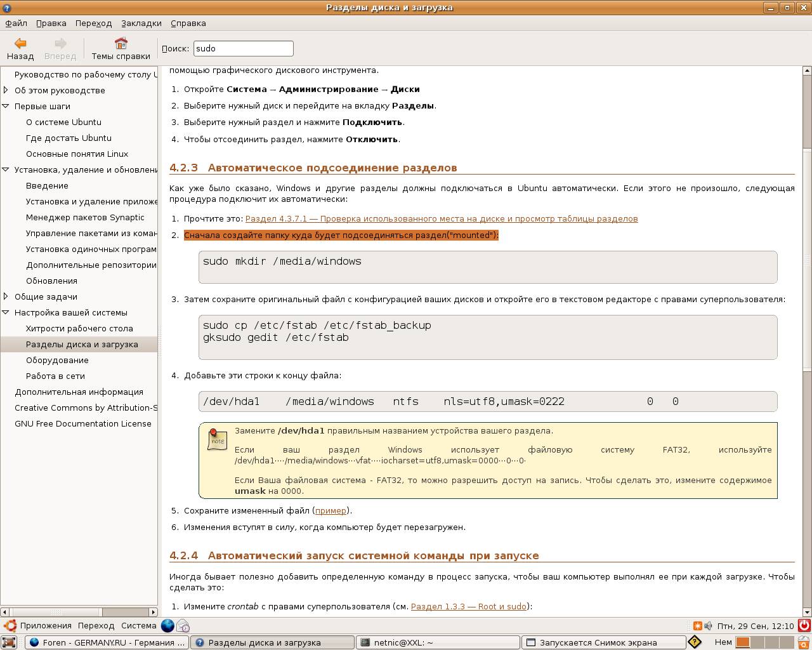This screenshot has width=812, height=650.
Task: Switch to 'Foren - GERMANY.RU' taskbar window
Action: coord(107,642)
